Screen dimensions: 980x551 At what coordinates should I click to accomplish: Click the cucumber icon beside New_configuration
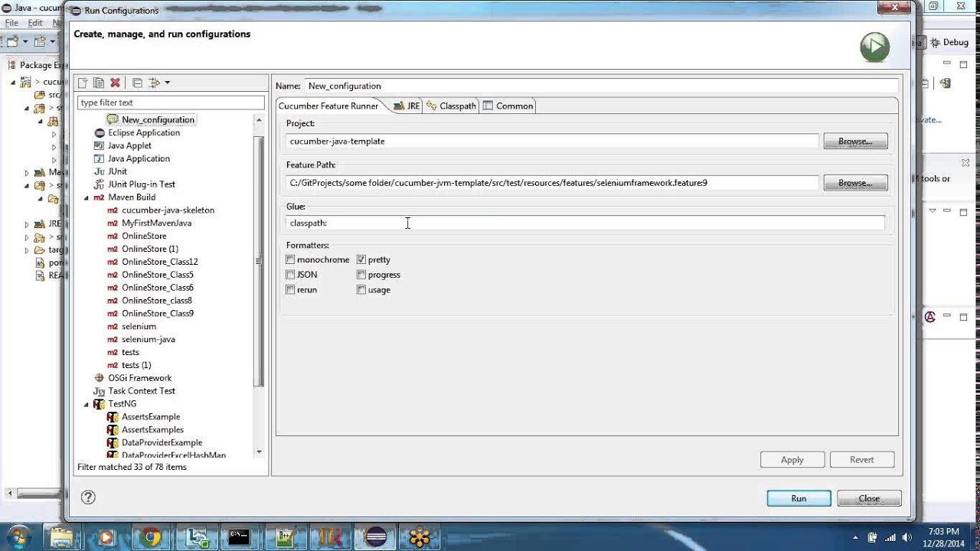point(113,119)
